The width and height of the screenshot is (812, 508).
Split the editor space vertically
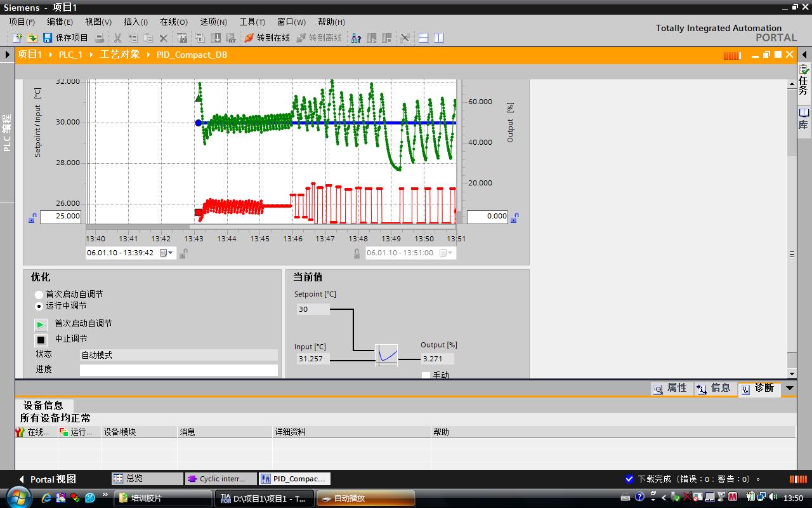click(438, 38)
